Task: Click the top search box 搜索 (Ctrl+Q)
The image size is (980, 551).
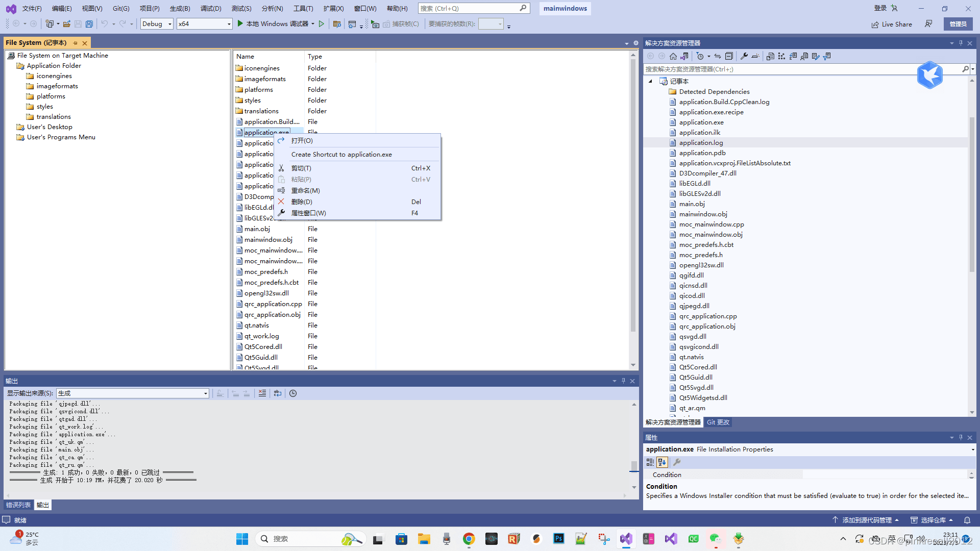Action: (x=474, y=8)
